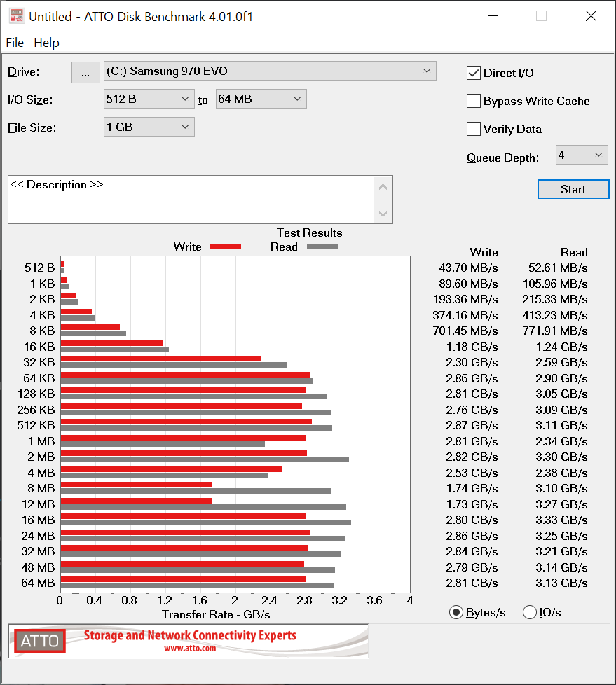The image size is (616, 685).
Task: Click the Write column header in results
Action: (x=484, y=252)
